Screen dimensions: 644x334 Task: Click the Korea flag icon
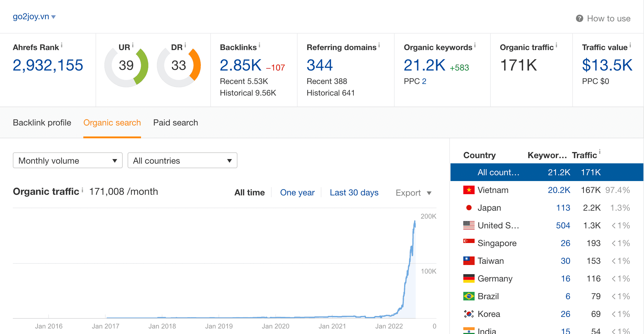pyautogui.click(x=469, y=314)
